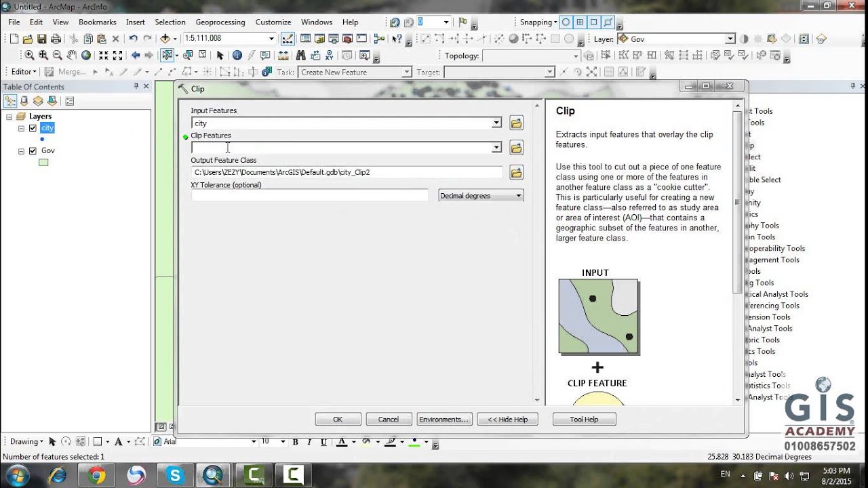Open Google Chrome from the taskbar

tap(97, 476)
